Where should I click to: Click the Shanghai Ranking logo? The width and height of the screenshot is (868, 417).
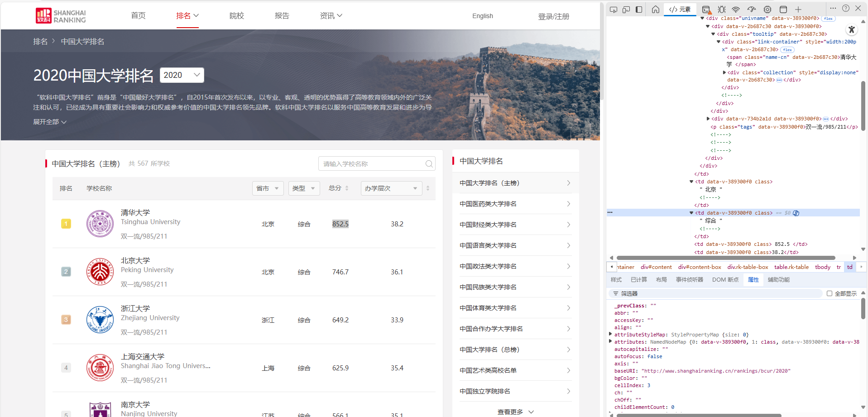61,16
